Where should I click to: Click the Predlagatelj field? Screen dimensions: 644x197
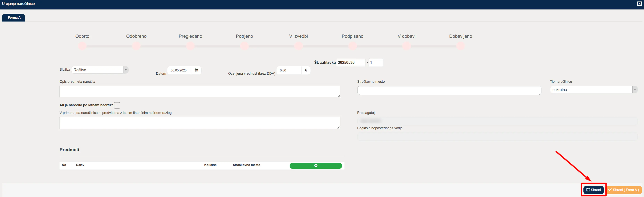click(497, 121)
